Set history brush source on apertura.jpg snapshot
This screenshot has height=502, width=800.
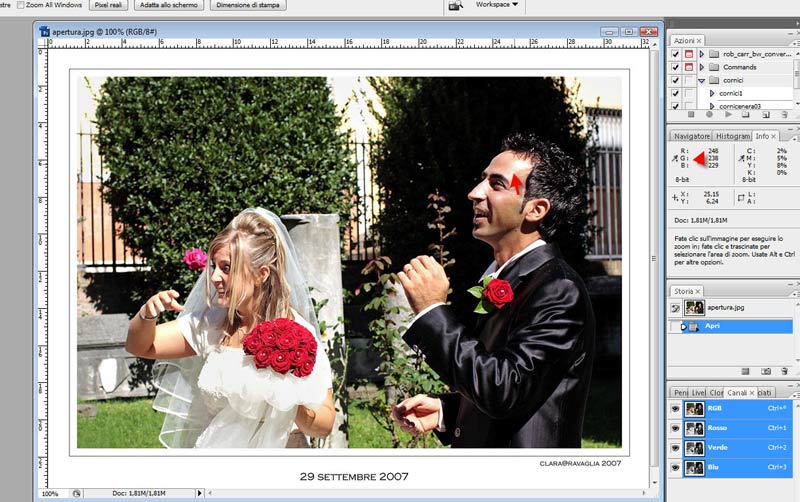tap(676, 308)
